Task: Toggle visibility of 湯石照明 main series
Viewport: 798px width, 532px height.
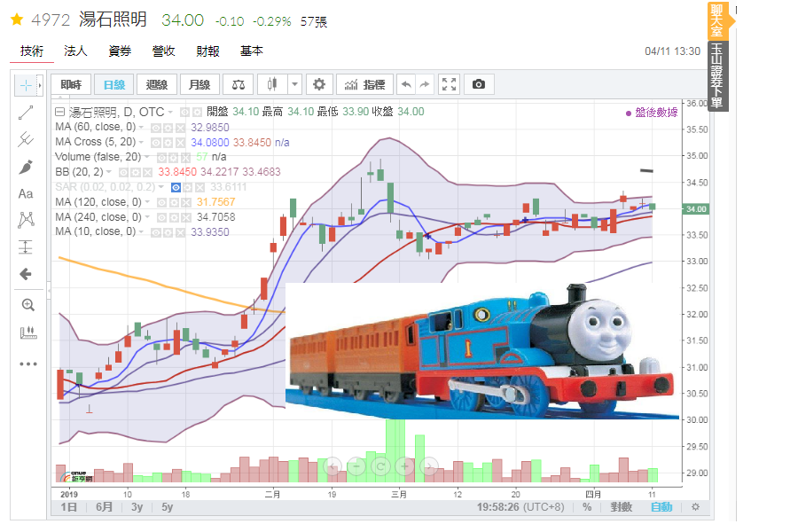Action: point(184,113)
